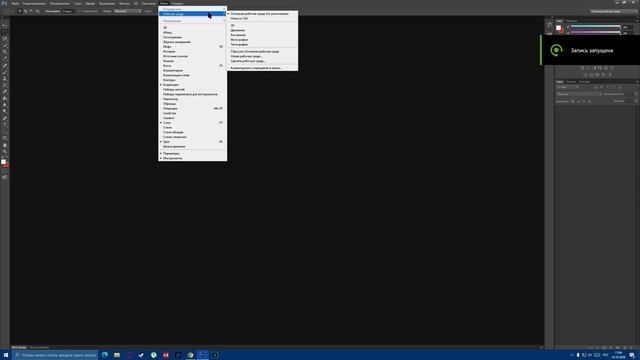Select the Pen tool
640x360 pixels.
point(5,118)
